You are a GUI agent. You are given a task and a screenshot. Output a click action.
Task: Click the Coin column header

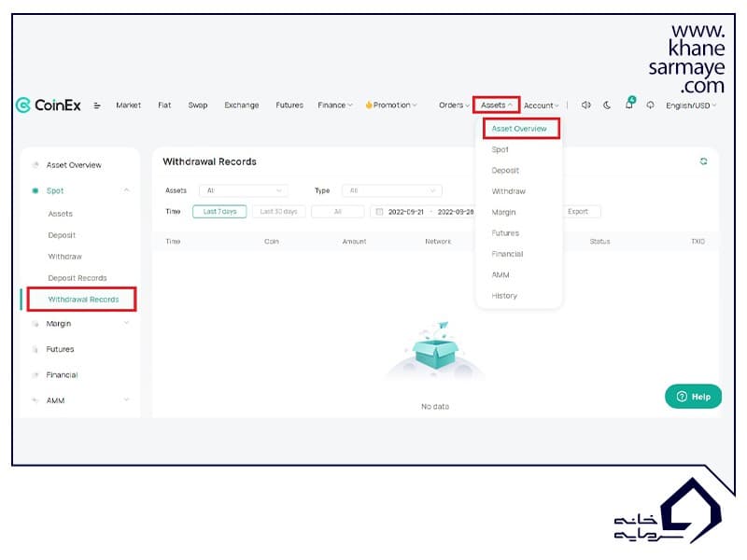tap(272, 242)
